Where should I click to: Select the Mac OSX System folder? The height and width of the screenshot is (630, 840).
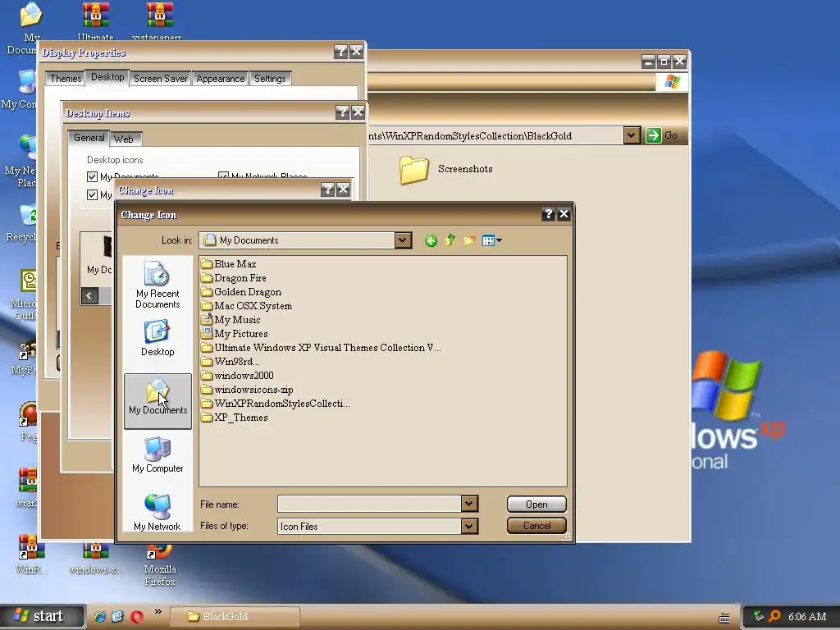tap(246, 306)
